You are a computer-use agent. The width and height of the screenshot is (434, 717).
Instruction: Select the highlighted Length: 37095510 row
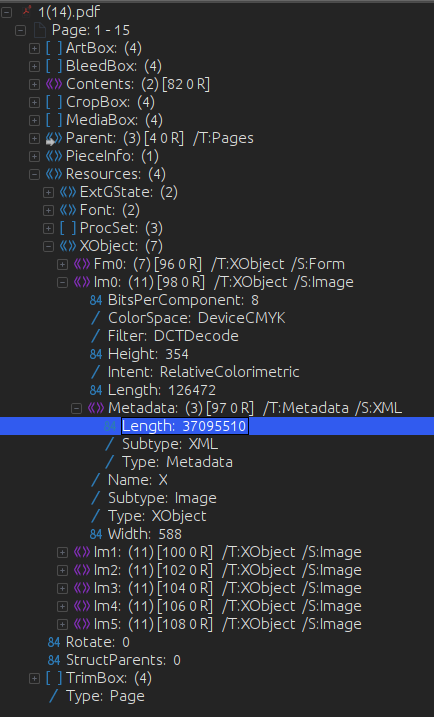217,426
